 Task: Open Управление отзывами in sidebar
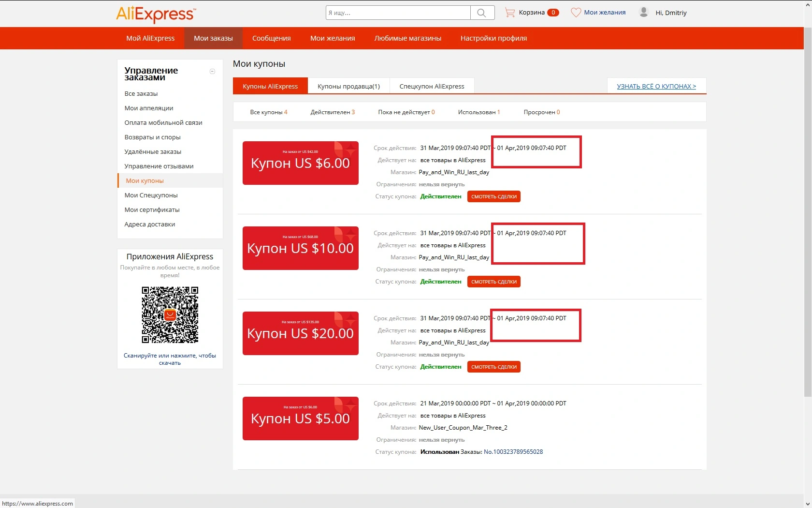[x=159, y=166]
